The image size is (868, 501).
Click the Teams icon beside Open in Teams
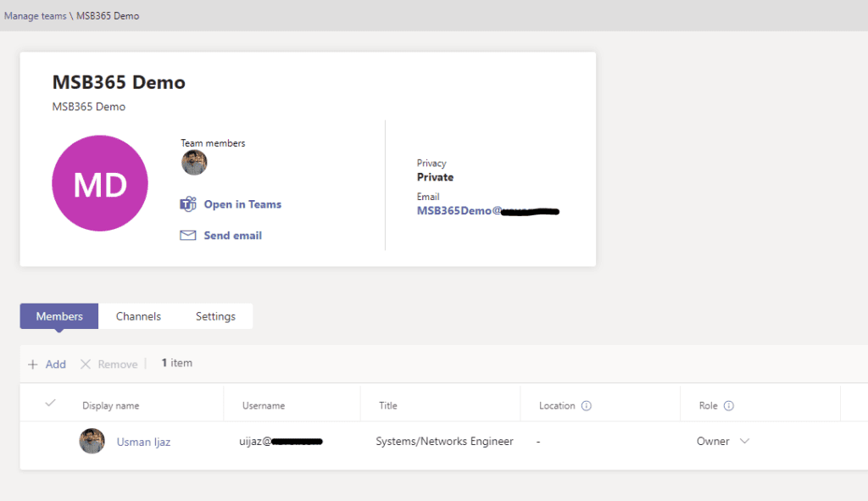tap(188, 204)
